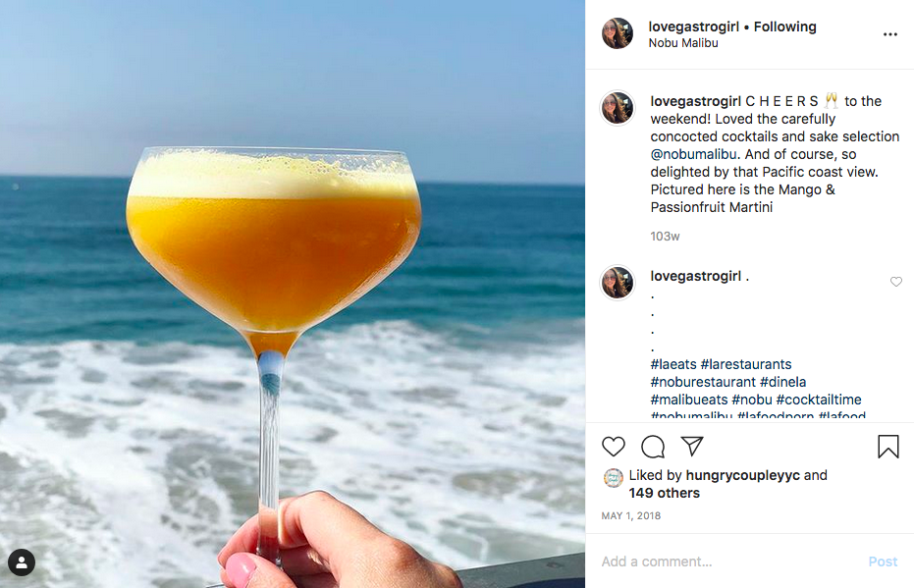Screen dimensions: 914x588
Task: Toggle the Following button in header
Action: [784, 27]
